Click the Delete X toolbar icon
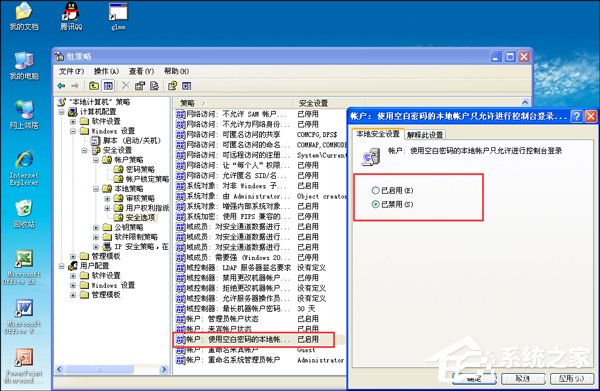This screenshot has height=391, width=600. (x=126, y=86)
